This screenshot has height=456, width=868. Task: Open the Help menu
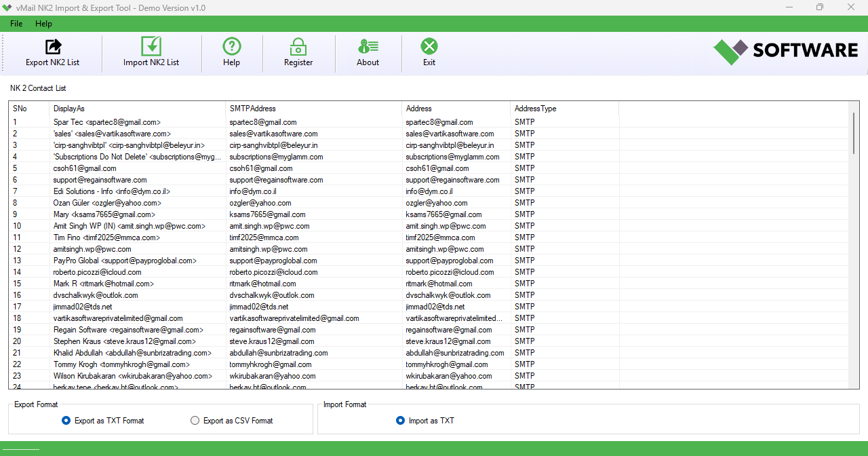(x=43, y=23)
